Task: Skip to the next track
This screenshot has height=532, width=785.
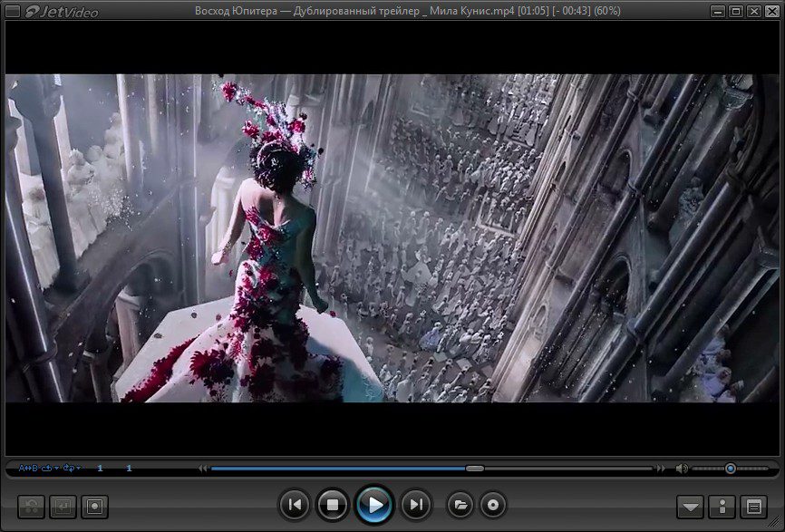Action: coord(416,505)
